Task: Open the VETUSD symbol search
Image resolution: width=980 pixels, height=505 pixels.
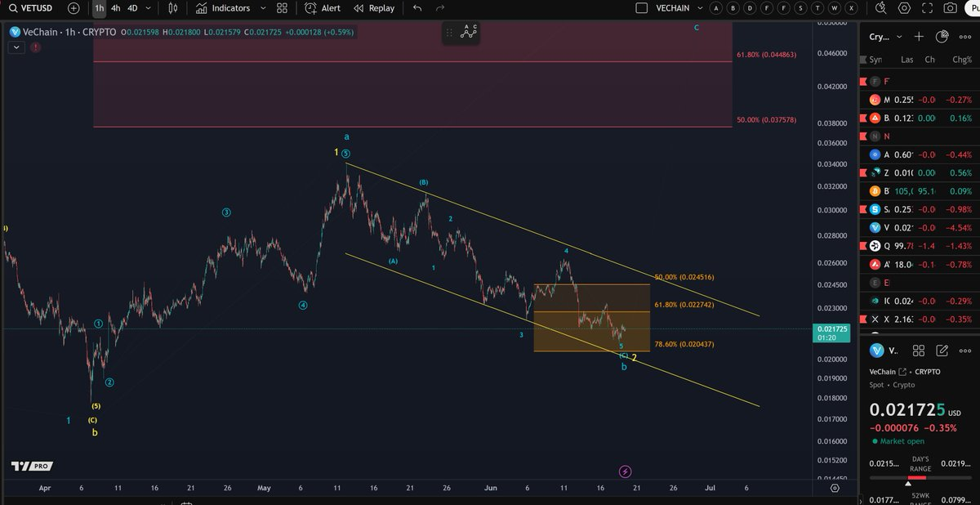Action: coord(31,8)
